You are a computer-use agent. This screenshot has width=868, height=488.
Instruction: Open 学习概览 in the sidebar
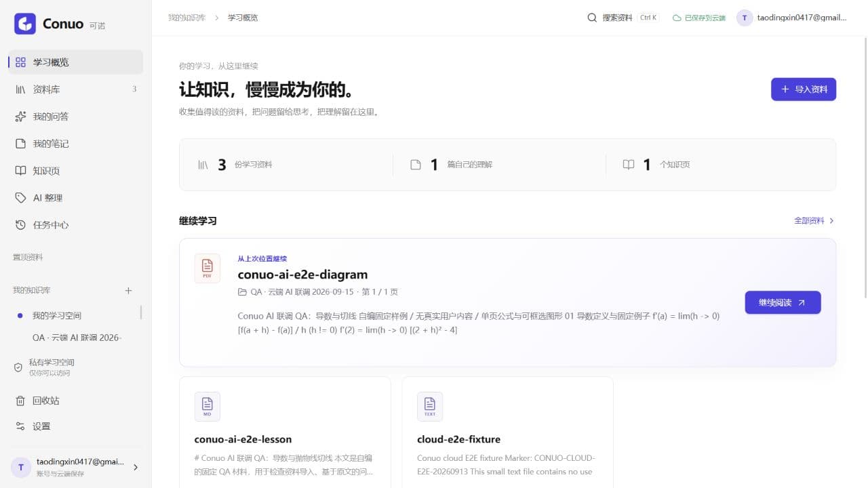point(76,62)
